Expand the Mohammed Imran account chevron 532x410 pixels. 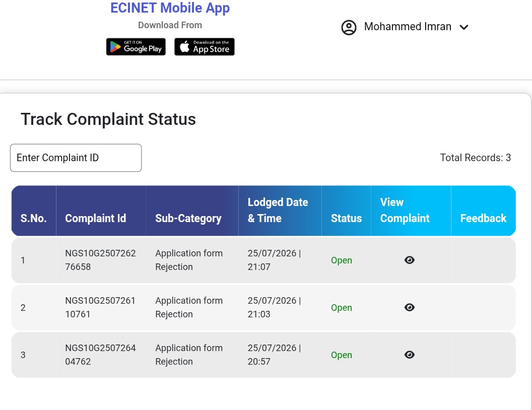coord(464,27)
